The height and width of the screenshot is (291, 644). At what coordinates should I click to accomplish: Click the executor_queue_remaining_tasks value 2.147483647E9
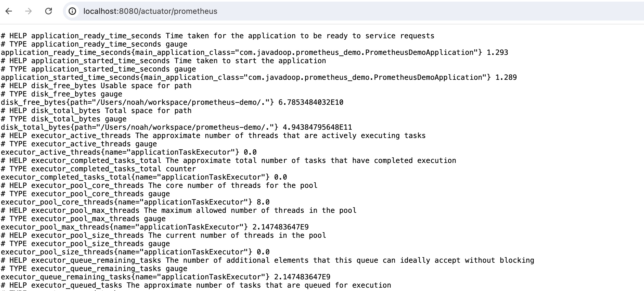pos(302,277)
